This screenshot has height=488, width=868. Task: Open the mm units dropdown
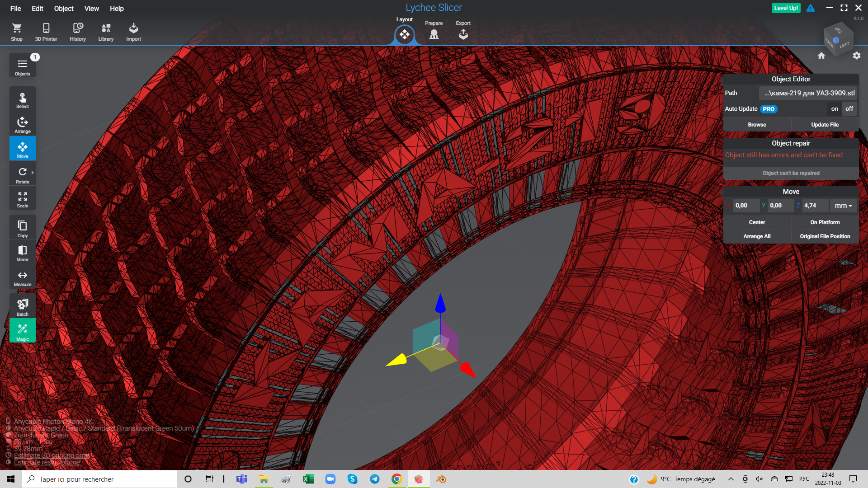point(843,206)
